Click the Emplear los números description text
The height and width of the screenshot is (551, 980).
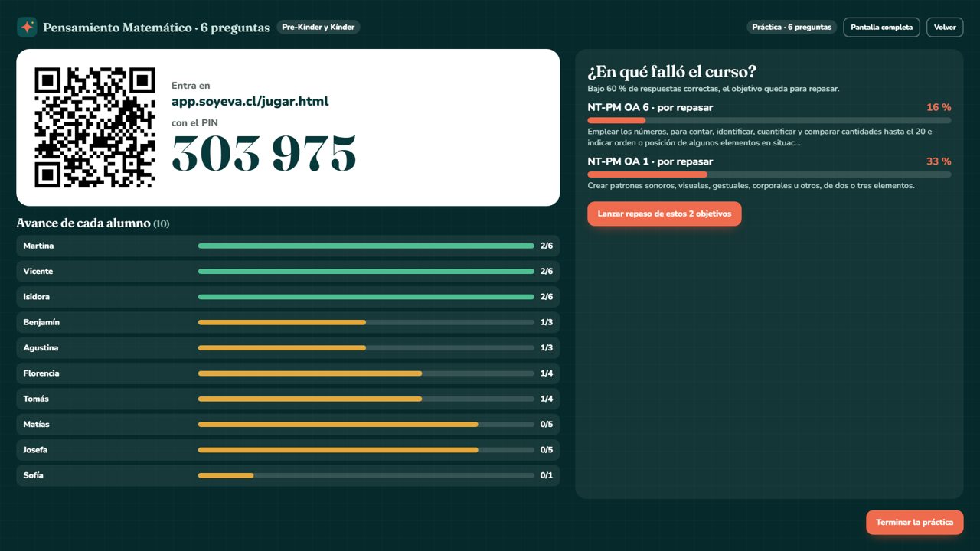[x=759, y=137]
